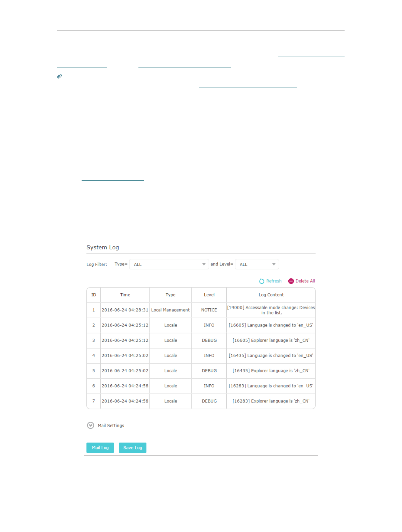Expand the Mail Settings section
This screenshot has height=532, width=402.
pyautogui.click(x=90, y=425)
